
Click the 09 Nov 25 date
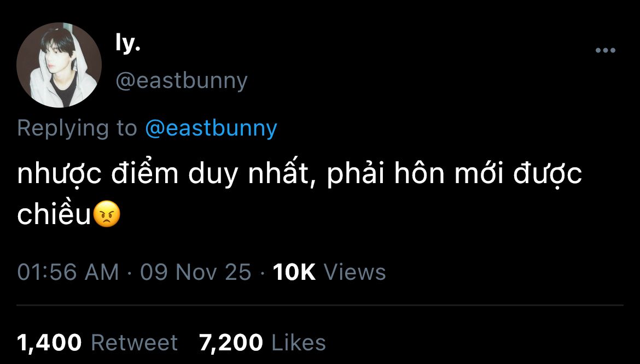195,272
